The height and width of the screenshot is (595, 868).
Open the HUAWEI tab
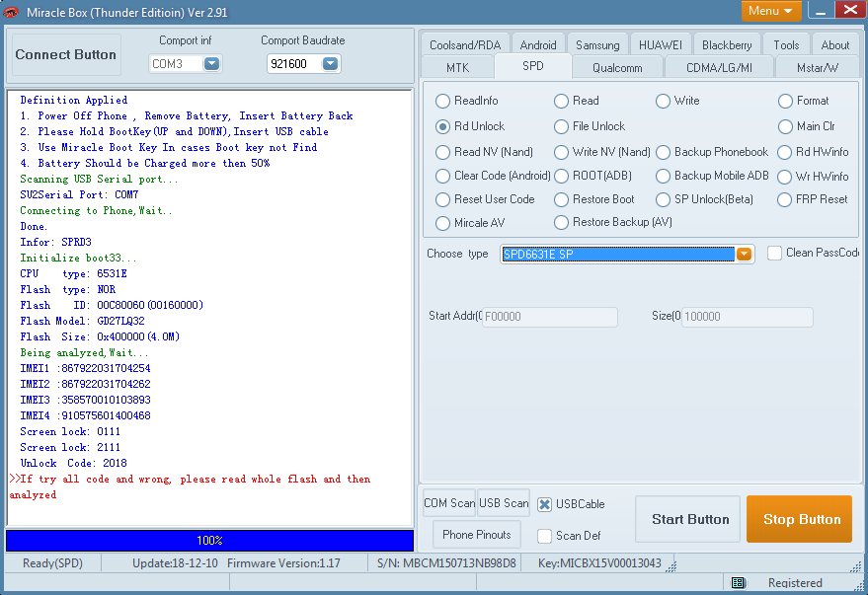click(x=661, y=44)
